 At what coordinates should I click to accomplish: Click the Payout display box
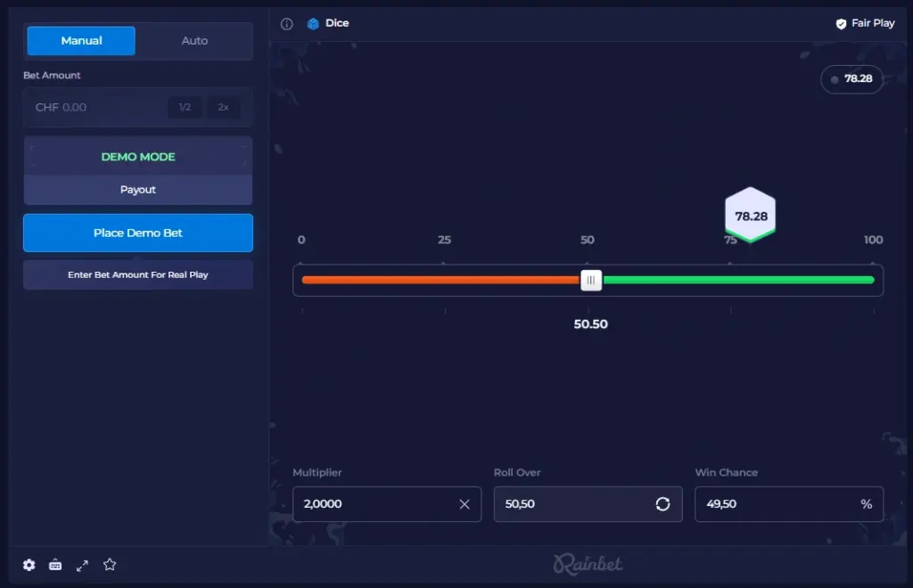(x=138, y=190)
